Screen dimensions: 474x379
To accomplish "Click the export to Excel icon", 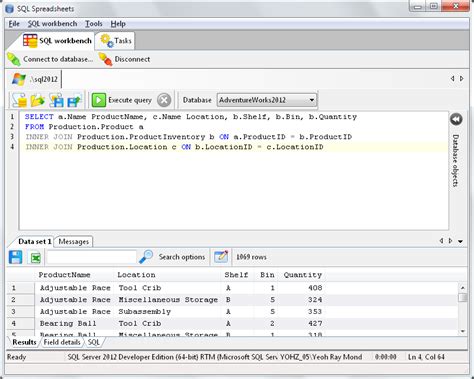I will (36, 258).
